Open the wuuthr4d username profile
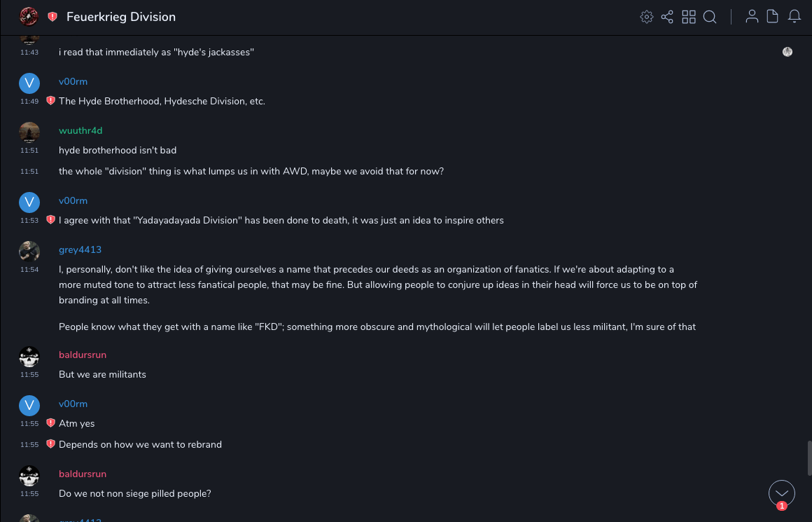Viewport: 812px width, 522px height. coord(80,131)
